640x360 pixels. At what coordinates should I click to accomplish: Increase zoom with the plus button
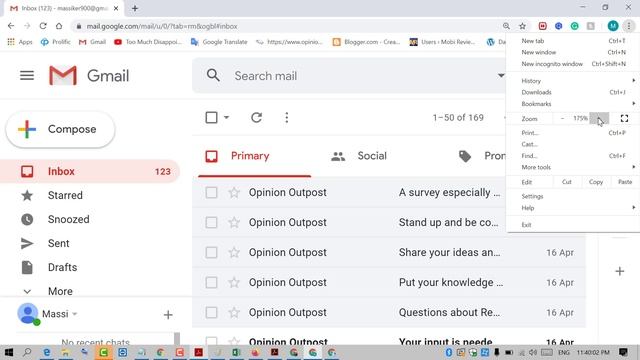[x=599, y=118]
